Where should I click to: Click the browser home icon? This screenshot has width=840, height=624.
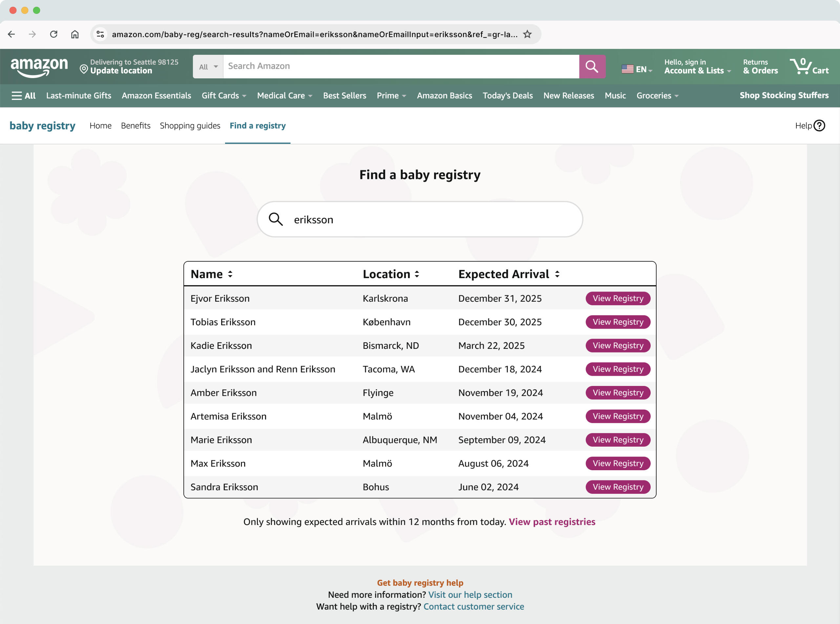pyautogui.click(x=75, y=34)
